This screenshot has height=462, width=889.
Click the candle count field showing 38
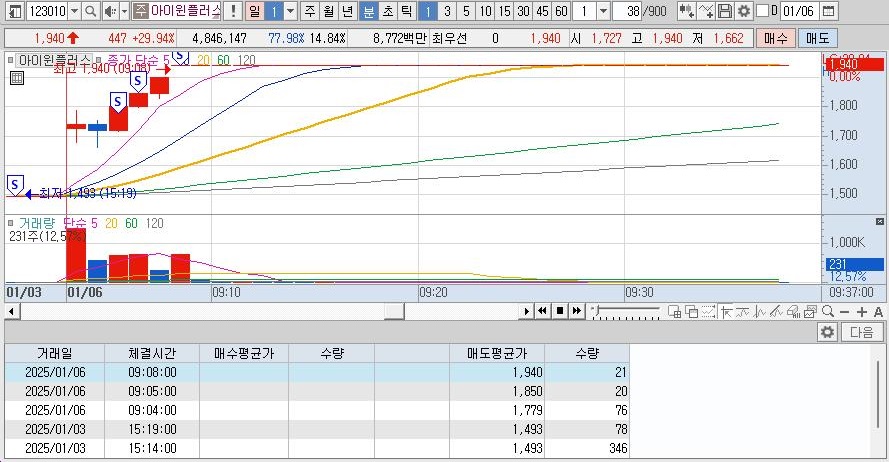[627, 11]
